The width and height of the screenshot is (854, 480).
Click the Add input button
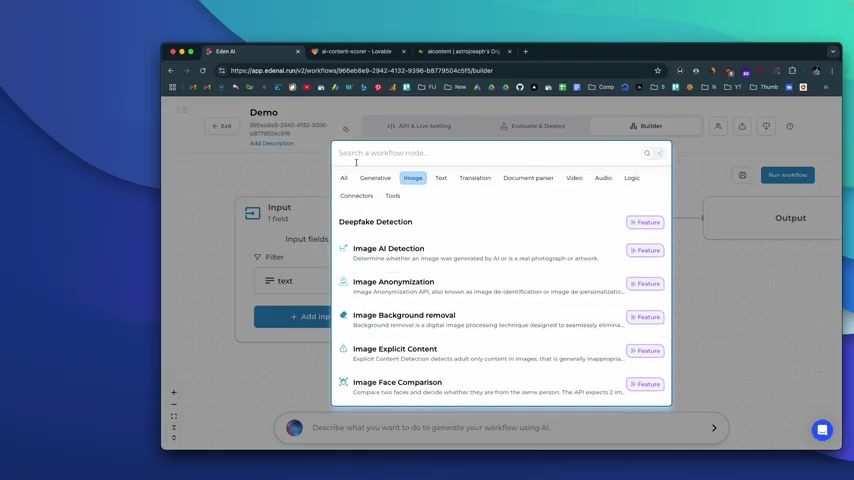tap(292, 317)
